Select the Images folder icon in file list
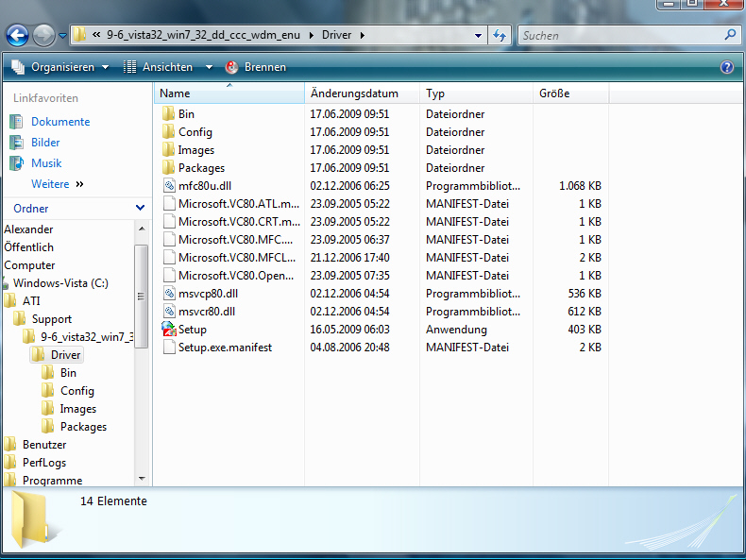Image resolution: width=746 pixels, height=560 pixels. point(168,150)
